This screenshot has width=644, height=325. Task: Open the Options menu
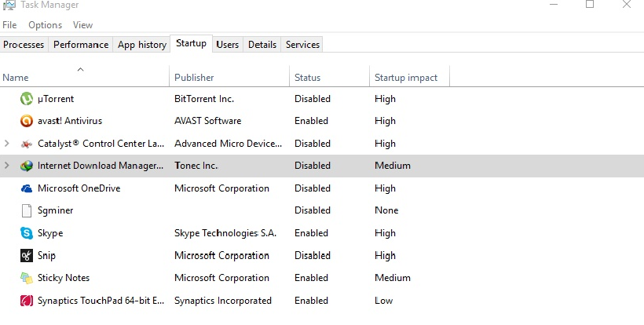click(46, 25)
